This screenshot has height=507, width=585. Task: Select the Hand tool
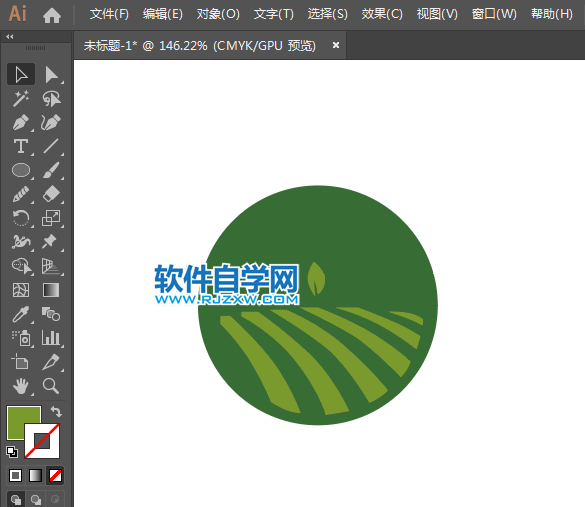click(21, 386)
